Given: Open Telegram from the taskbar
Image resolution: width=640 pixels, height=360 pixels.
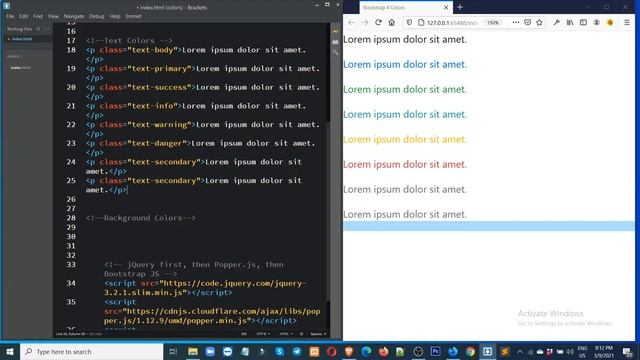Looking at the screenshot, I should (x=297, y=351).
